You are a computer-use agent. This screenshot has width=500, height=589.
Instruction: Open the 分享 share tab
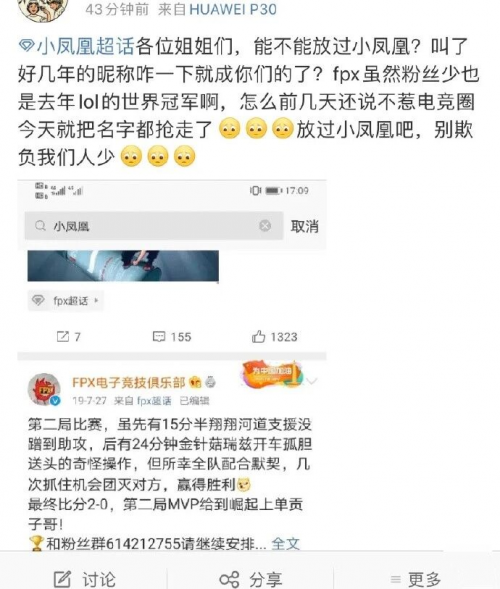(x=251, y=579)
